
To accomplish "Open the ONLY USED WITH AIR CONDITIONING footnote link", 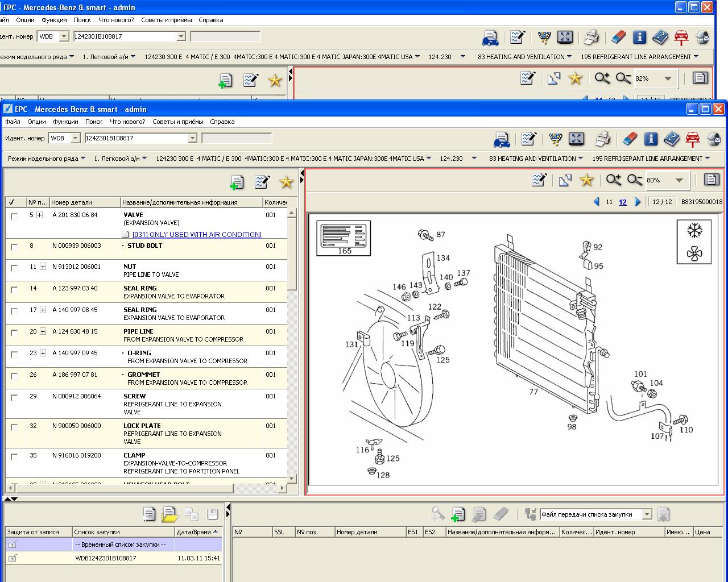I will point(197,234).
